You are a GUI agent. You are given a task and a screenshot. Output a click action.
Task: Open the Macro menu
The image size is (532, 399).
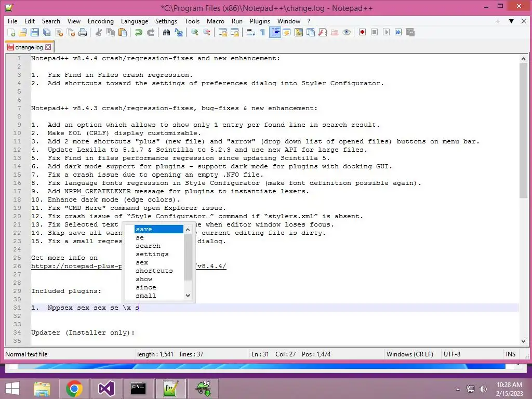click(x=216, y=21)
